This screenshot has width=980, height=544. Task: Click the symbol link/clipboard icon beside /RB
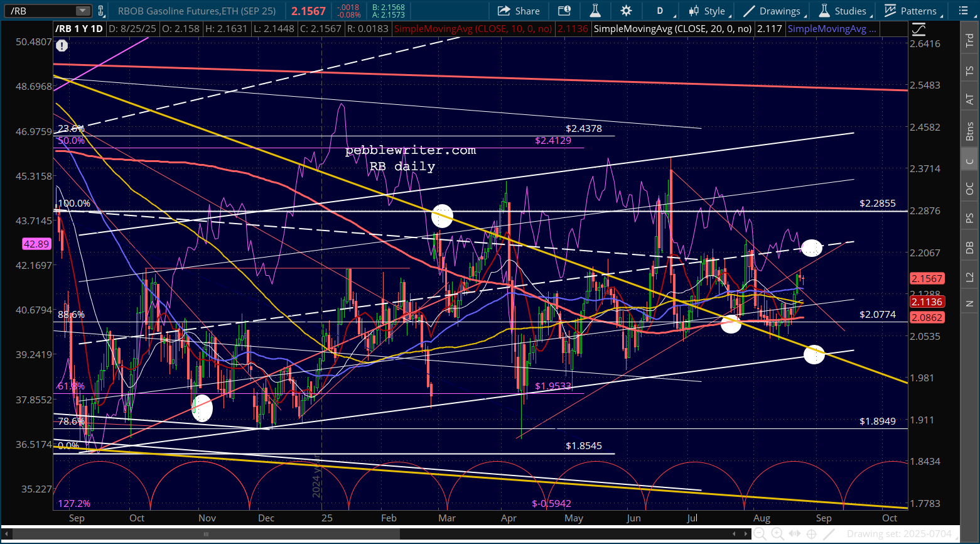click(x=100, y=11)
